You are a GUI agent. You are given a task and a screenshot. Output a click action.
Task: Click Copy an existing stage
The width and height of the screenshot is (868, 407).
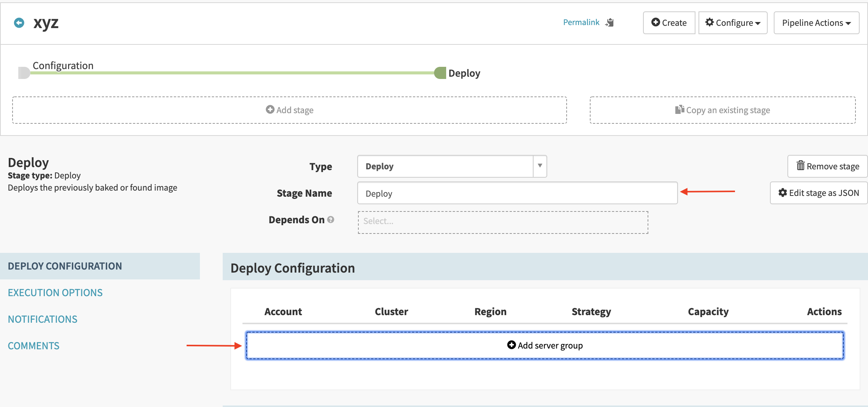pos(722,110)
